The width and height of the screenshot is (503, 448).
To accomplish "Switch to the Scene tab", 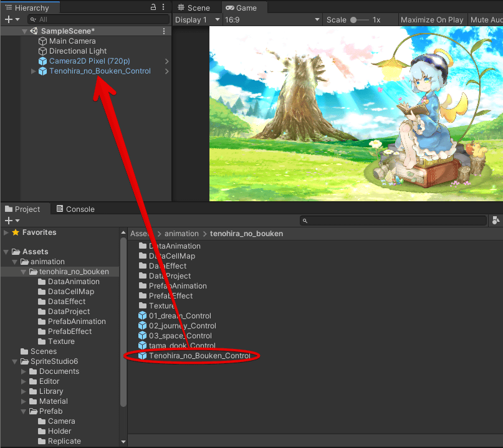I will [x=194, y=7].
